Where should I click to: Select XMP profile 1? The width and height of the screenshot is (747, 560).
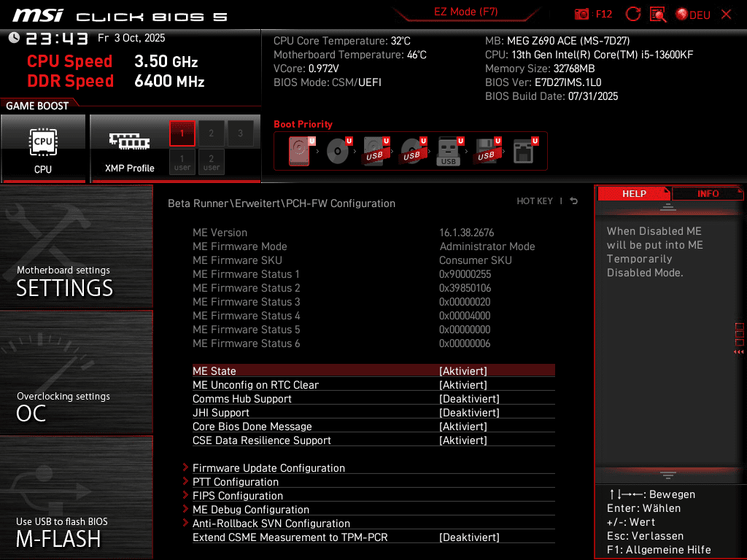(182, 133)
